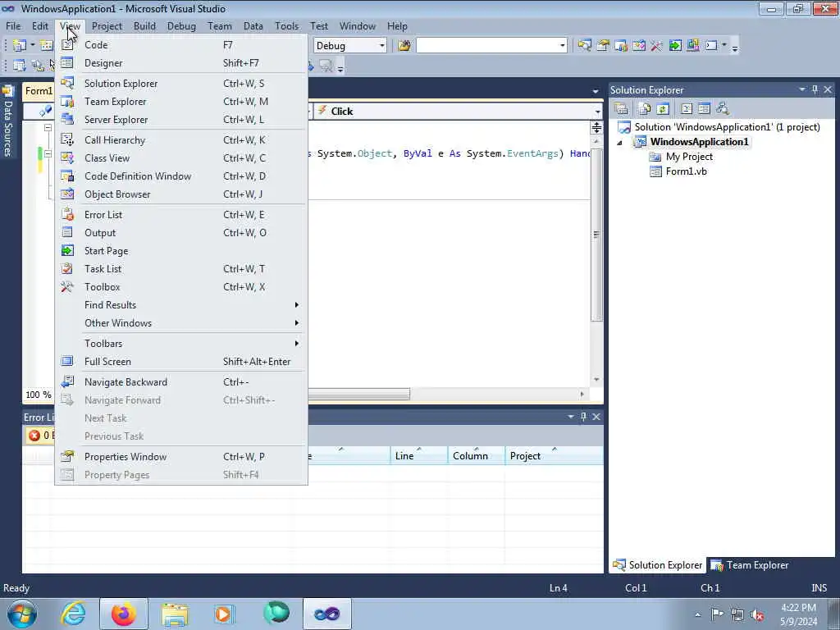
Task: Sort Error List by Line column
Action: [419, 455]
